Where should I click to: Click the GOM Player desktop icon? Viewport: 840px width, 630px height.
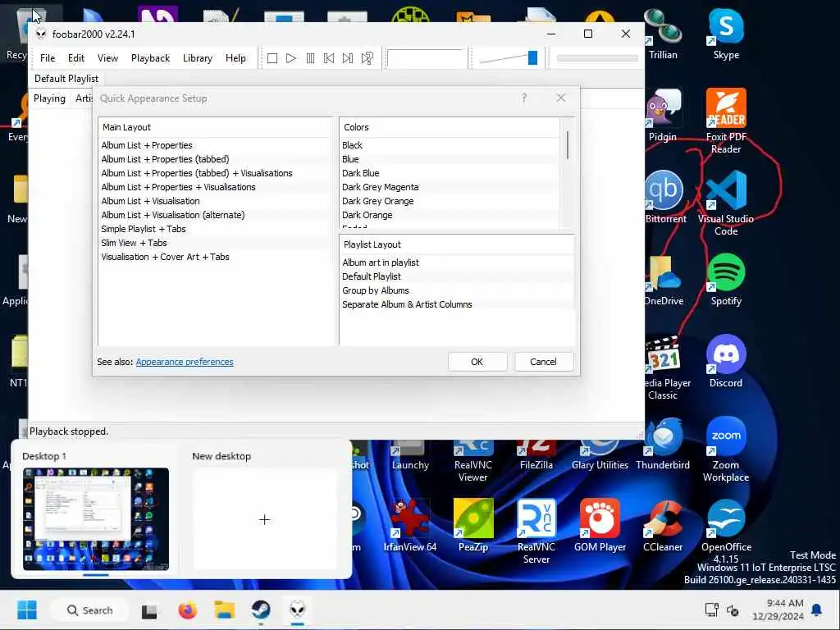click(600, 526)
